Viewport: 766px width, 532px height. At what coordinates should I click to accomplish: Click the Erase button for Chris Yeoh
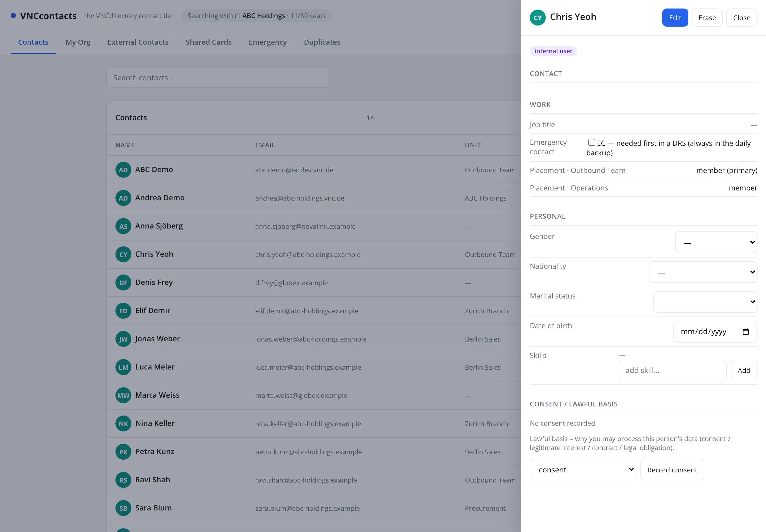(x=707, y=18)
